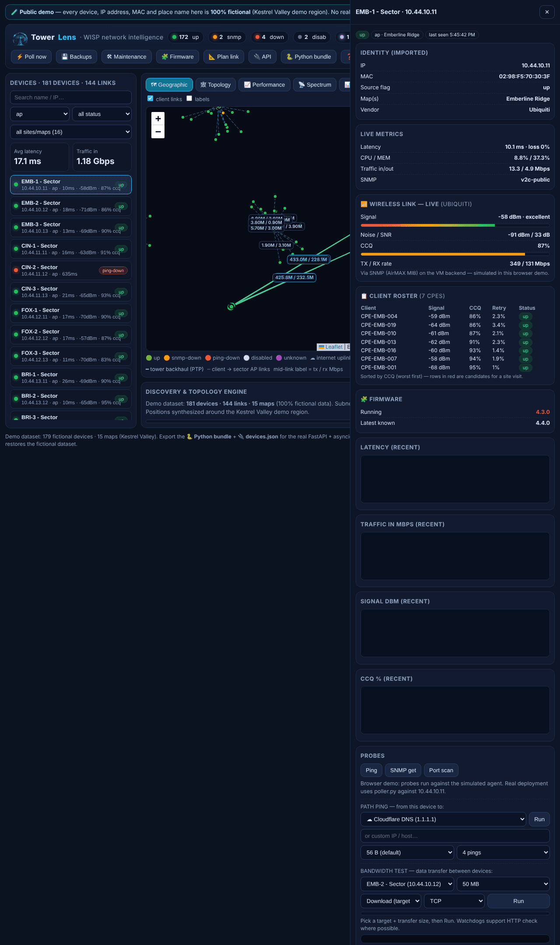Open the 56 B (default) packet size dropdown
560x945 pixels.
point(407,853)
